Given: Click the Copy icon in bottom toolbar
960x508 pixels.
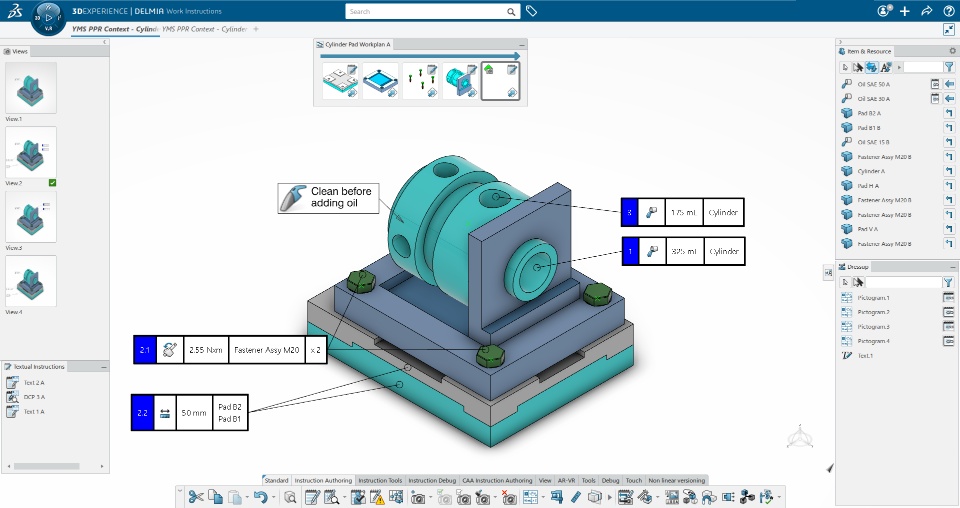Looking at the screenshot, I should click(x=215, y=497).
